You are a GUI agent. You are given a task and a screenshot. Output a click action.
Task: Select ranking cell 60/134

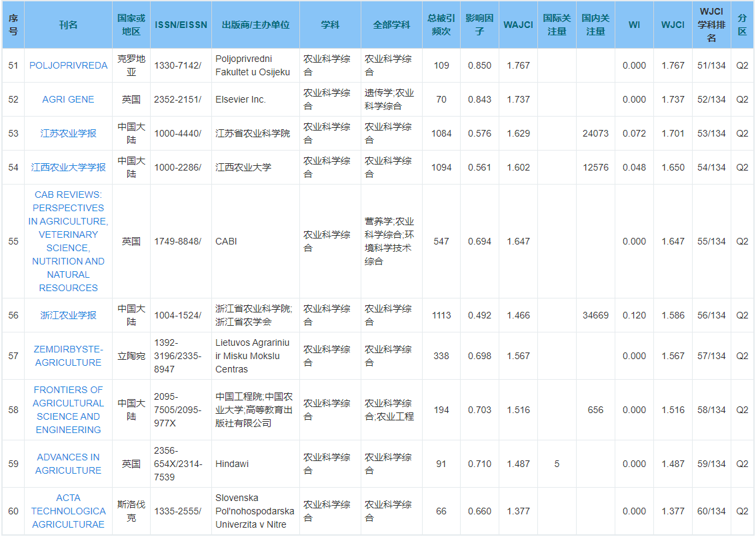click(x=711, y=511)
